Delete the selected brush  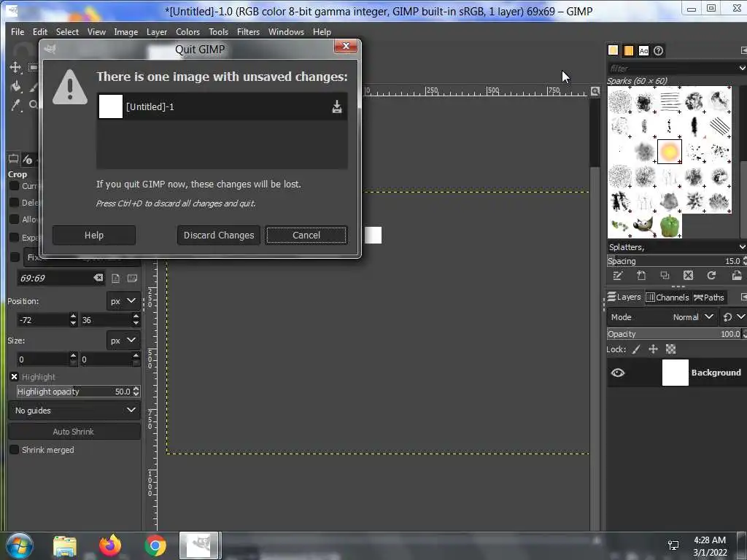tap(688, 275)
